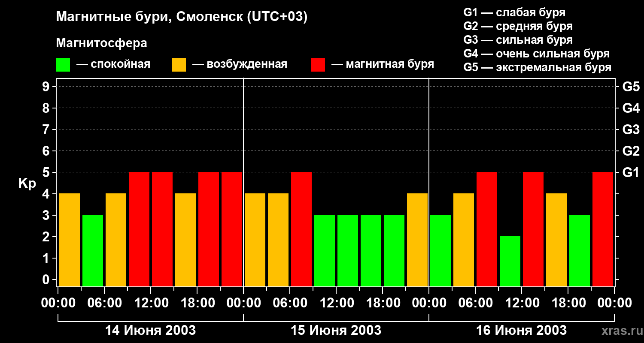644x343 pixels.
Task: Select the 14 Июня 18:00–21:00 red bar
Action: [209, 229]
